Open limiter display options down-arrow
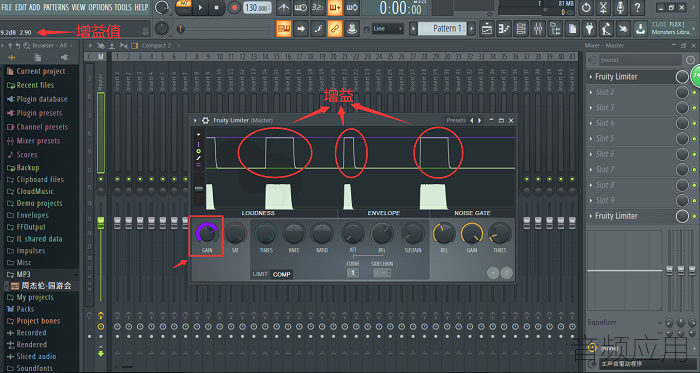Screen dimensions: 700x373 tap(199, 134)
